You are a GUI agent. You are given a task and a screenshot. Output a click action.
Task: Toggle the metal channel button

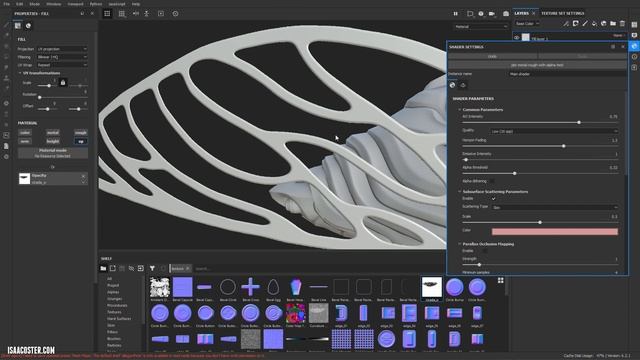pos(53,133)
